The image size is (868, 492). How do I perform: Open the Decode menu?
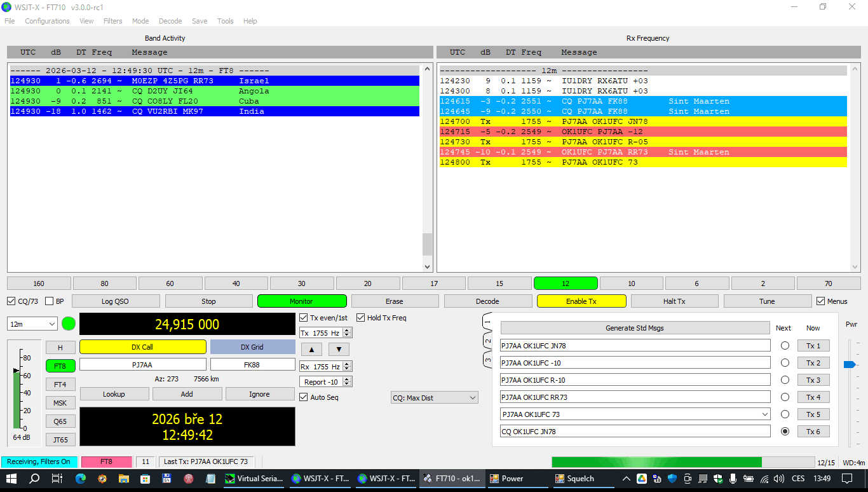pyautogui.click(x=170, y=21)
